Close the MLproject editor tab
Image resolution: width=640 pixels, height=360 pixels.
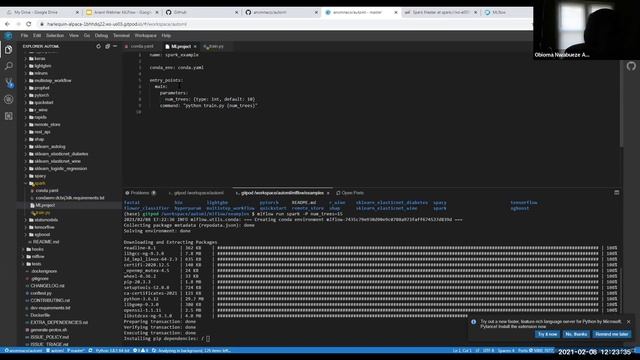click(x=195, y=47)
